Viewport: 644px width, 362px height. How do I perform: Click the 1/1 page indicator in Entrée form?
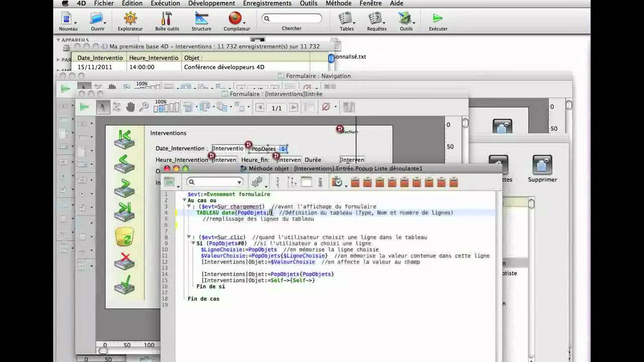coord(277,108)
